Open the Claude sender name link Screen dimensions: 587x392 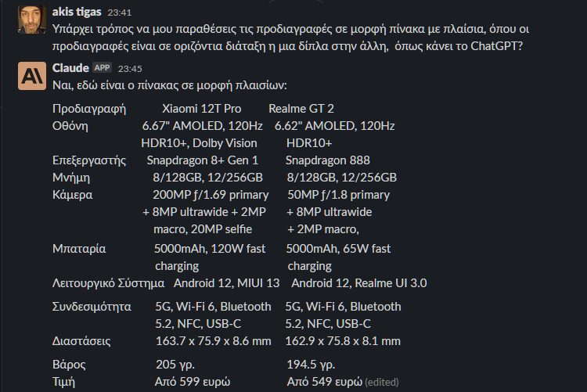(x=70, y=68)
